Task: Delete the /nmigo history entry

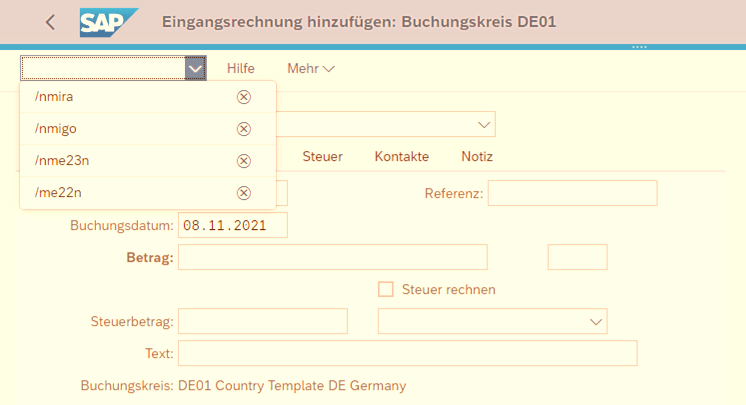Action: click(x=243, y=129)
